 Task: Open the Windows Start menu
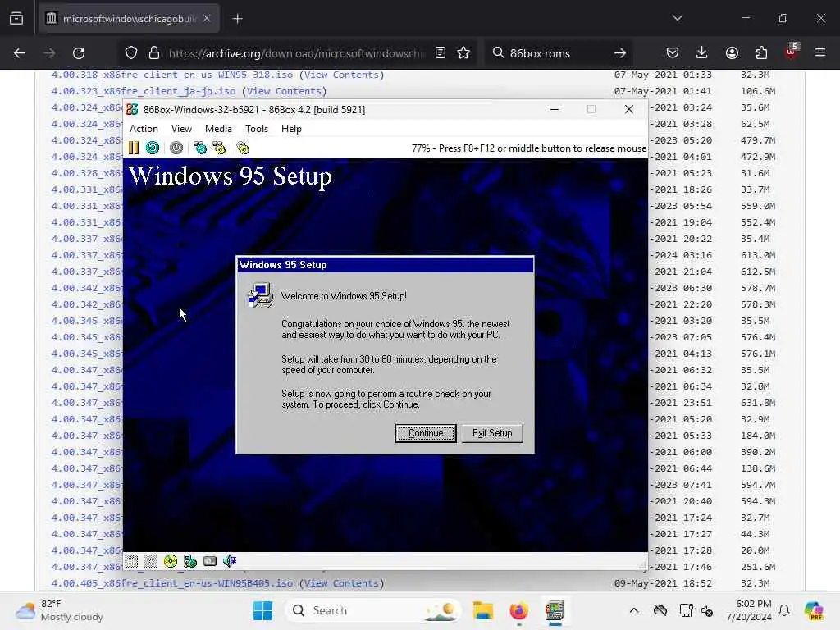[262, 610]
